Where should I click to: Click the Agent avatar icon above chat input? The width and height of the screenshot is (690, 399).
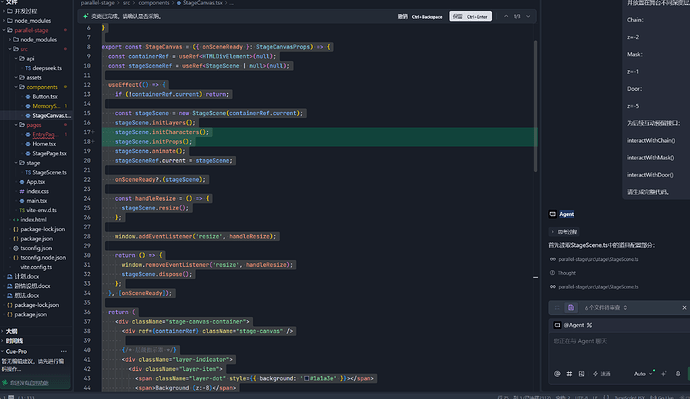coord(557,325)
